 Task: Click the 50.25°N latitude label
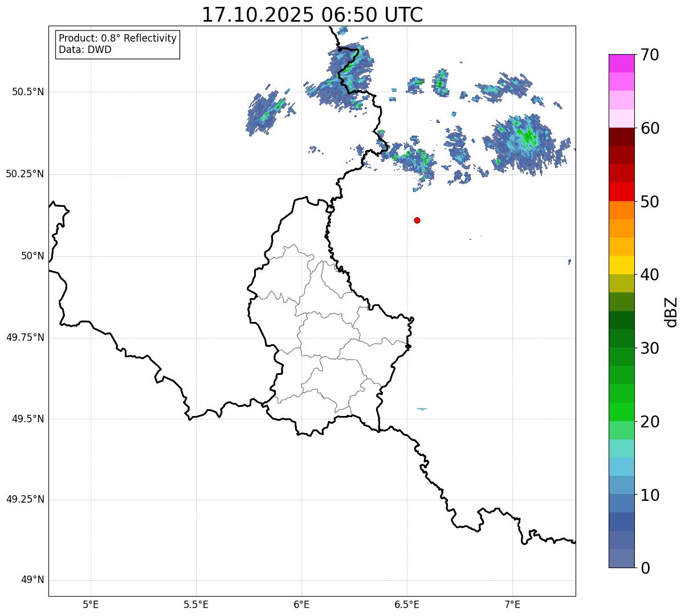(25, 174)
